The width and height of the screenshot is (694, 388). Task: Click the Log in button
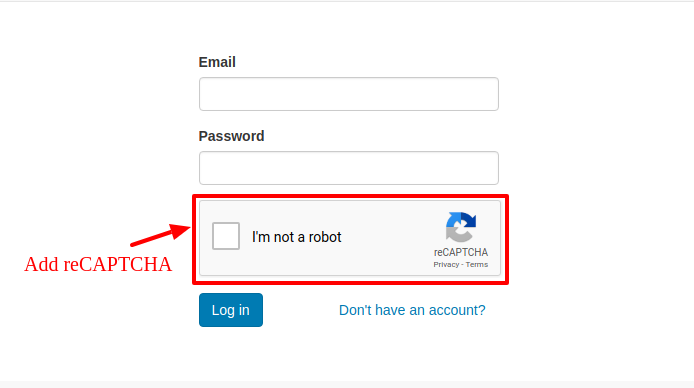pos(231,310)
